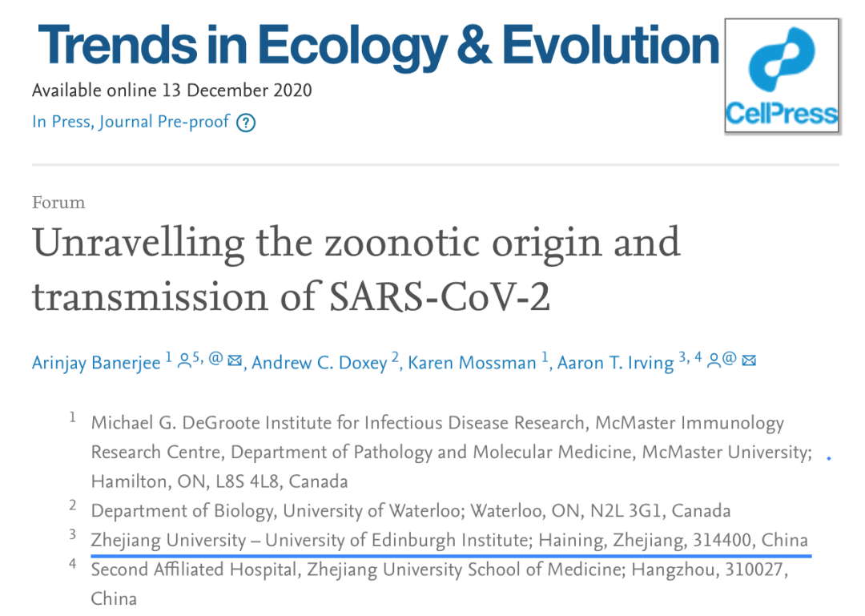Click the Department of Biology, University of Waterloo affiliation
The height and width of the screenshot is (616, 865).
(410, 510)
